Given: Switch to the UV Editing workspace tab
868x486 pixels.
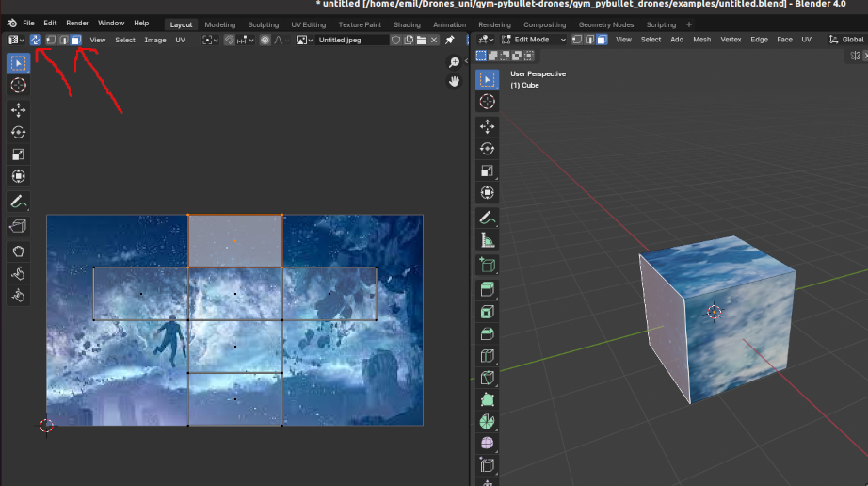Looking at the screenshot, I should [x=309, y=24].
